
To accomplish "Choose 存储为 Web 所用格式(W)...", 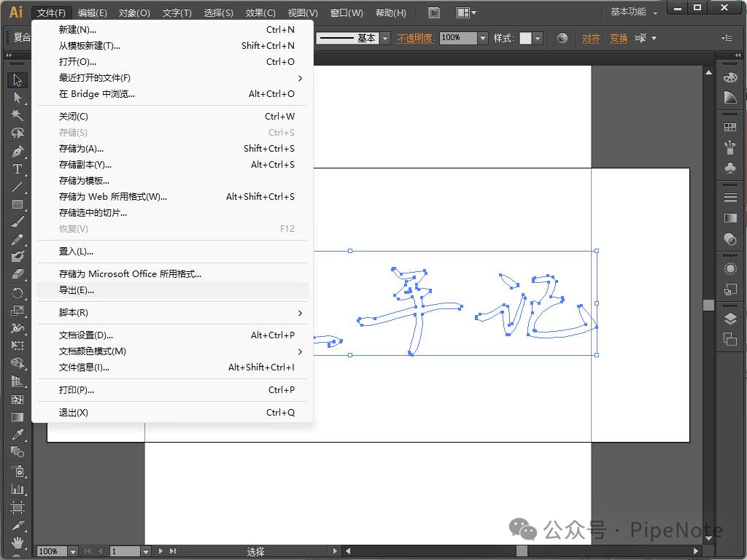I will point(172,197).
